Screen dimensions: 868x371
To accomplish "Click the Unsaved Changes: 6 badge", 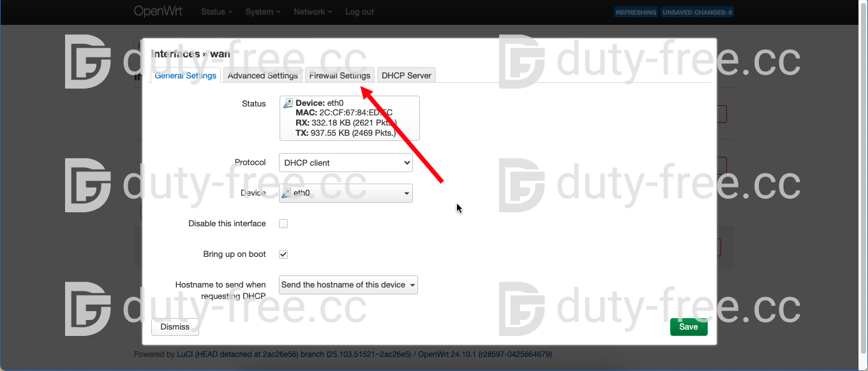I will point(697,12).
